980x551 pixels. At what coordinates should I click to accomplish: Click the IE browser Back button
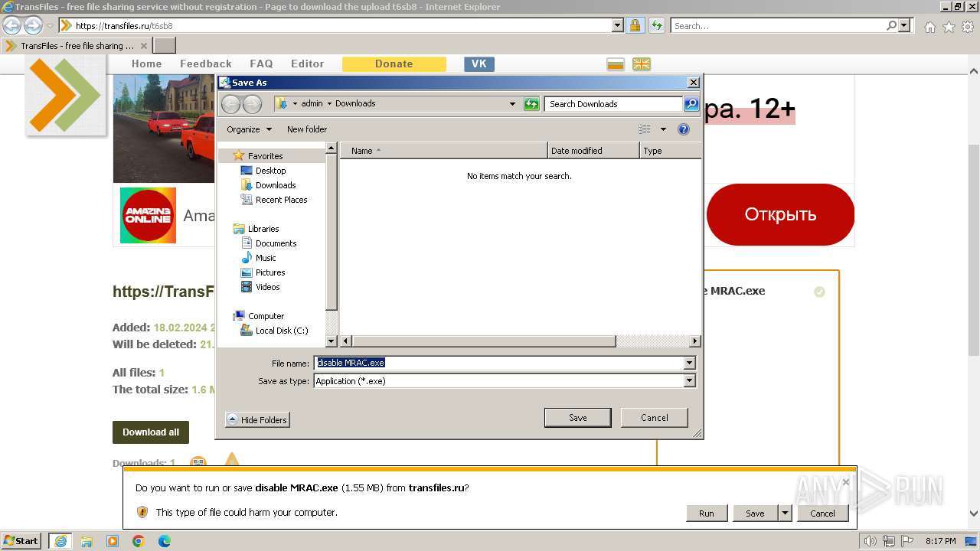12,25
